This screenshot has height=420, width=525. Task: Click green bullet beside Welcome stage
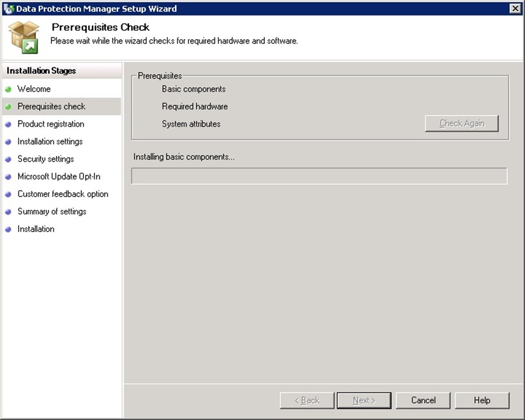(x=8, y=89)
